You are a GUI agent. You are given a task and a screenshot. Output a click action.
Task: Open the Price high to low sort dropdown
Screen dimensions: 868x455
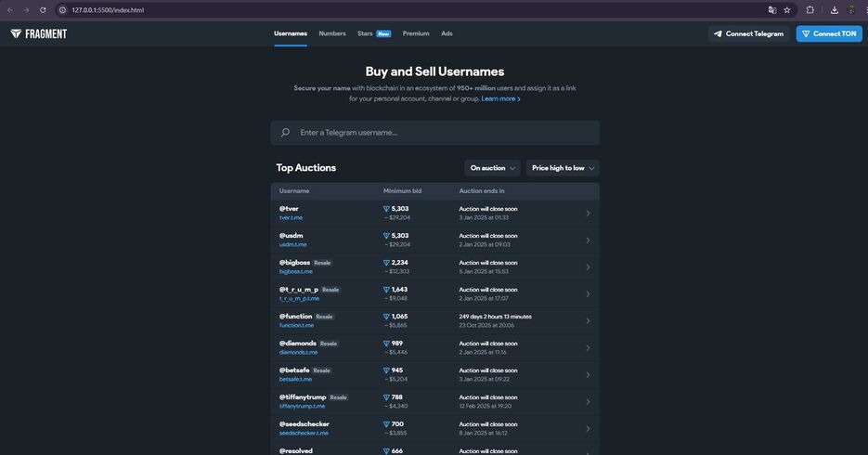[x=563, y=168]
